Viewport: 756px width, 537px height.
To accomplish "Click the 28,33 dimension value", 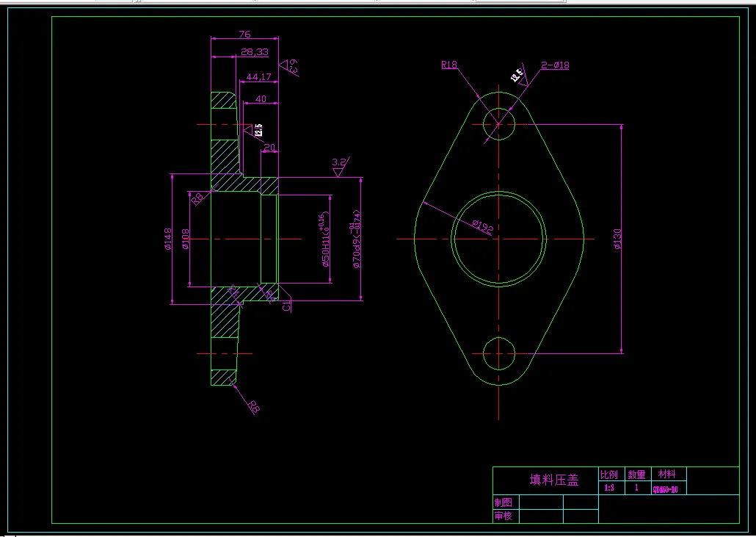I will click(254, 52).
